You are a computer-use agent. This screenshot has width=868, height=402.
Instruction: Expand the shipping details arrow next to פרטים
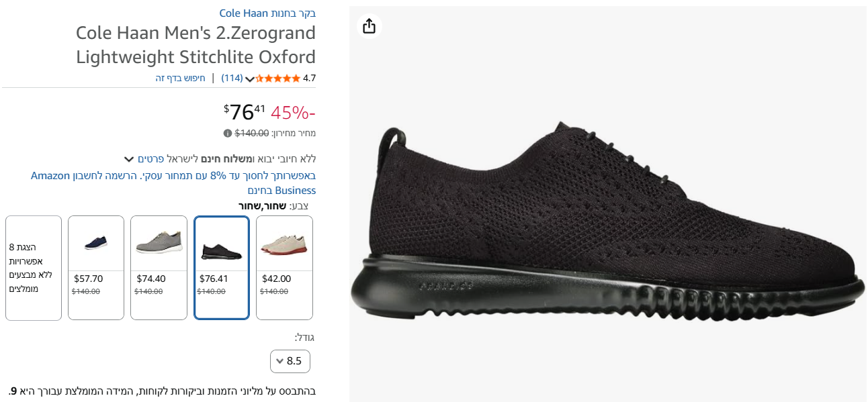[129, 159]
